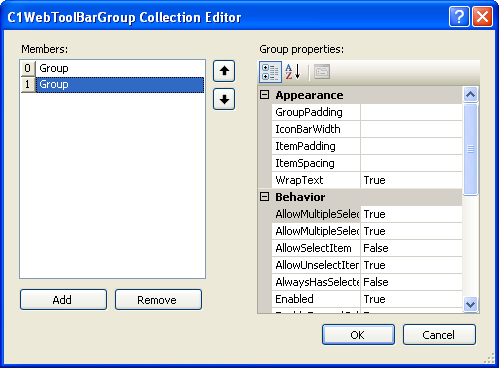The height and width of the screenshot is (368, 499).
Task: Move selected group up with arrow
Action: click(224, 71)
